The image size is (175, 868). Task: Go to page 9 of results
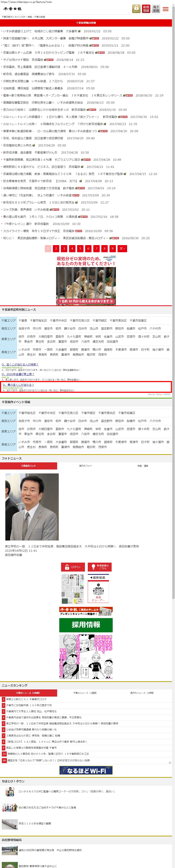point(112,248)
